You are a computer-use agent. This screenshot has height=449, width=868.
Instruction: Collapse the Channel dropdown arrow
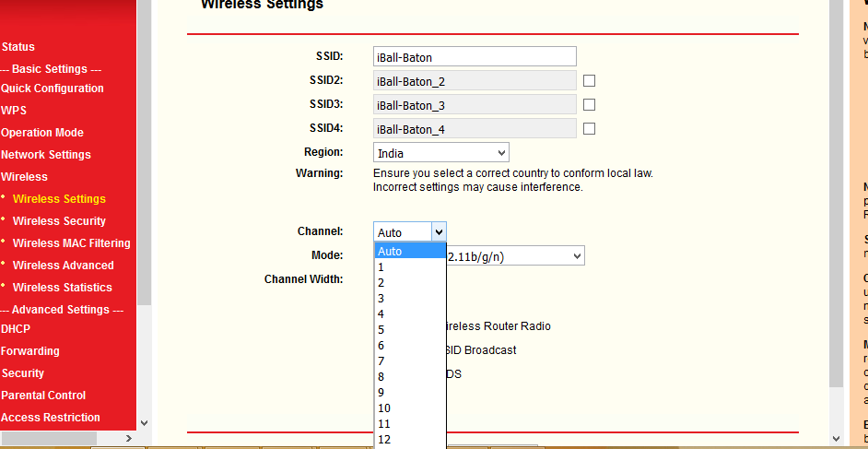point(439,232)
